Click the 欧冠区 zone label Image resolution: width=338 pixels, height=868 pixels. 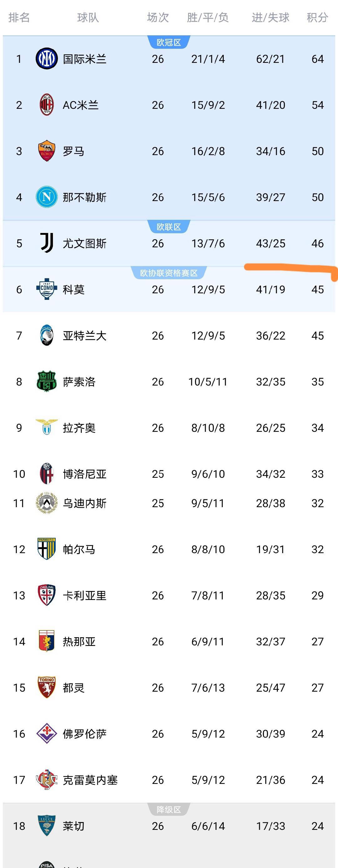(x=169, y=43)
